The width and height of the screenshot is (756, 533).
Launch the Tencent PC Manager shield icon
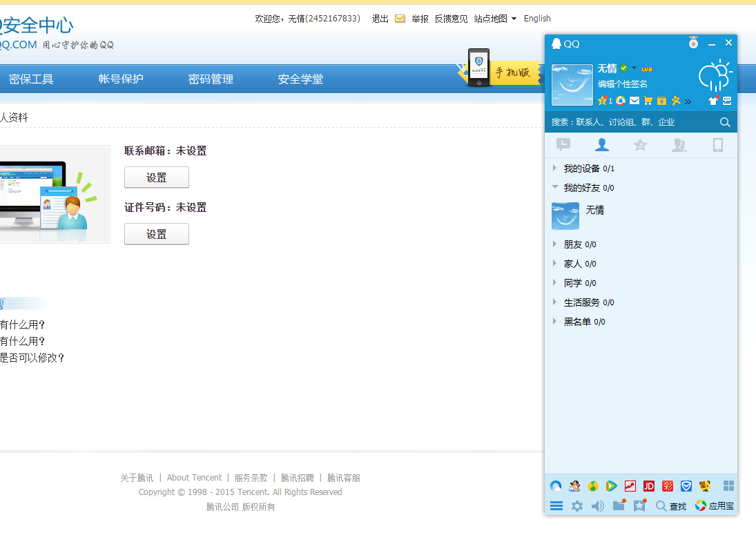point(686,486)
